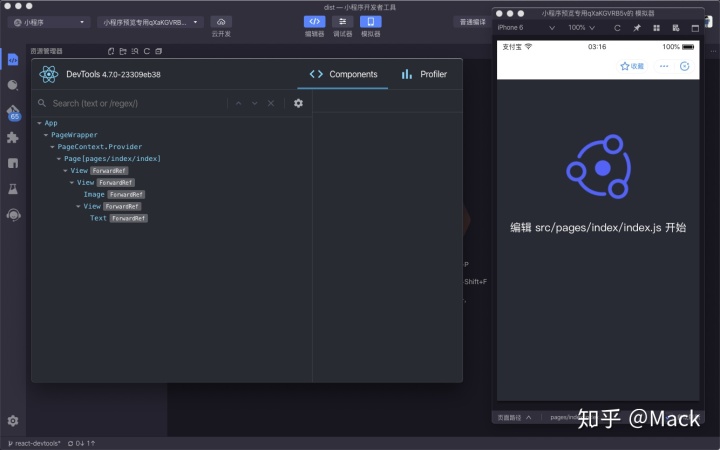The image size is (720, 450).
Task: Open DevTools settings gear
Action: click(x=298, y=103)
